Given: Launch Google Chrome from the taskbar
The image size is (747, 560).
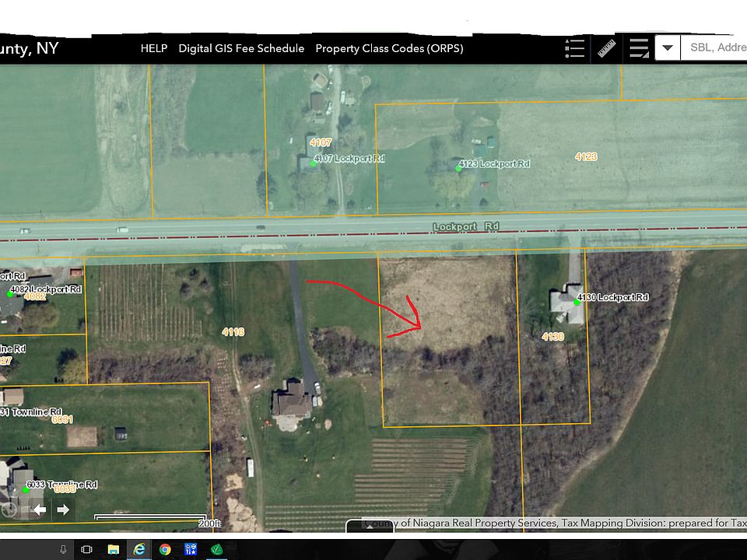Looking at the screenshot, I should click(165, 549).
